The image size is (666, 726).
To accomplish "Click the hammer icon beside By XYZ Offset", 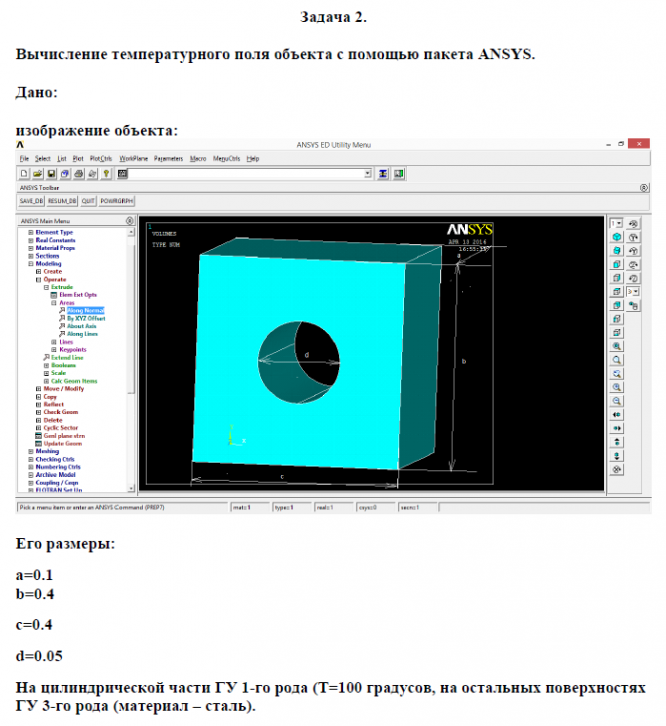I will [62, 319].
